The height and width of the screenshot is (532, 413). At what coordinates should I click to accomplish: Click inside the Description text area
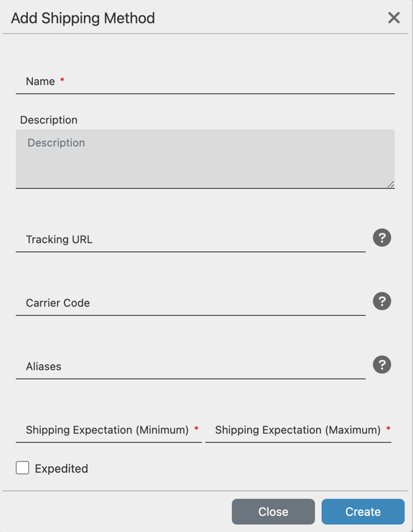coord(205,159)
